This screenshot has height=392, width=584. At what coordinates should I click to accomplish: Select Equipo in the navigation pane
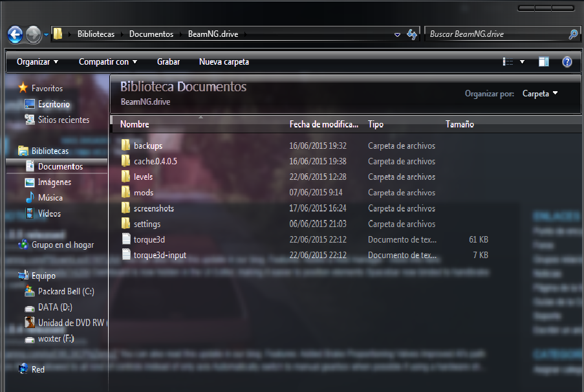tap(43, 276)
